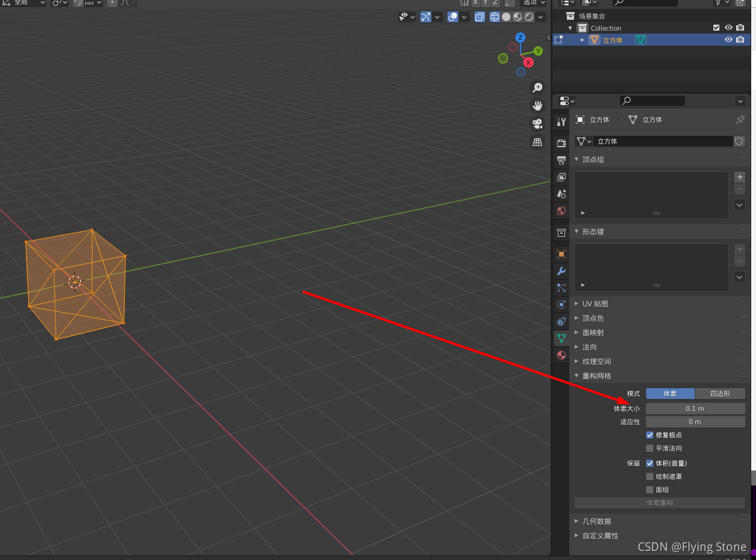Collapse Collection in outliner tree

[570, 28]
